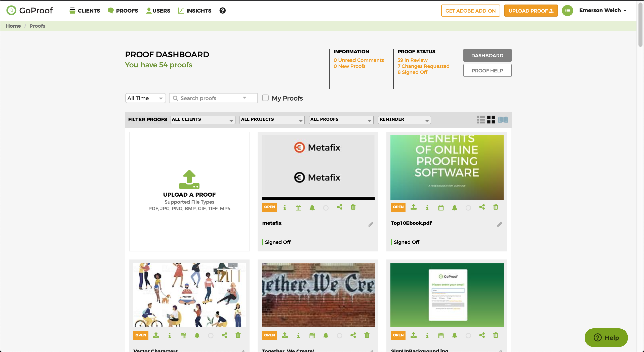Filter by 8 Signed Off
The height and width of the screenshot is (352, 644).
412,72
